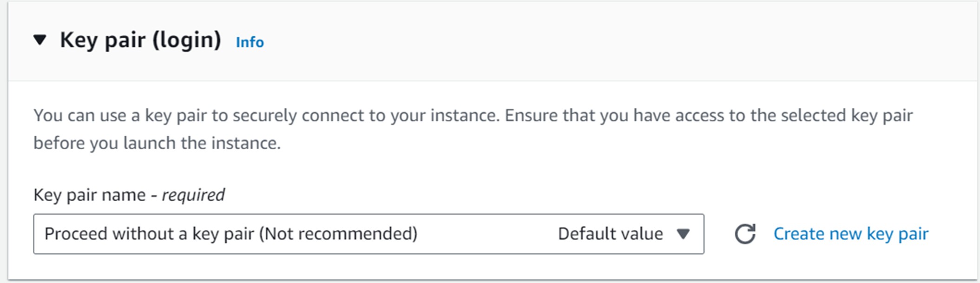
Task: Refresh the key pair list
Action: click(x=745, y=234)
